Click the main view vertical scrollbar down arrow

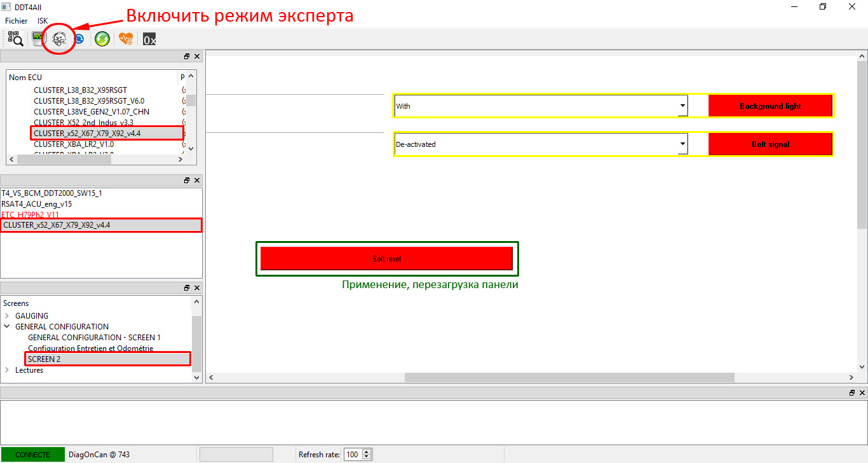coord(862,367)
